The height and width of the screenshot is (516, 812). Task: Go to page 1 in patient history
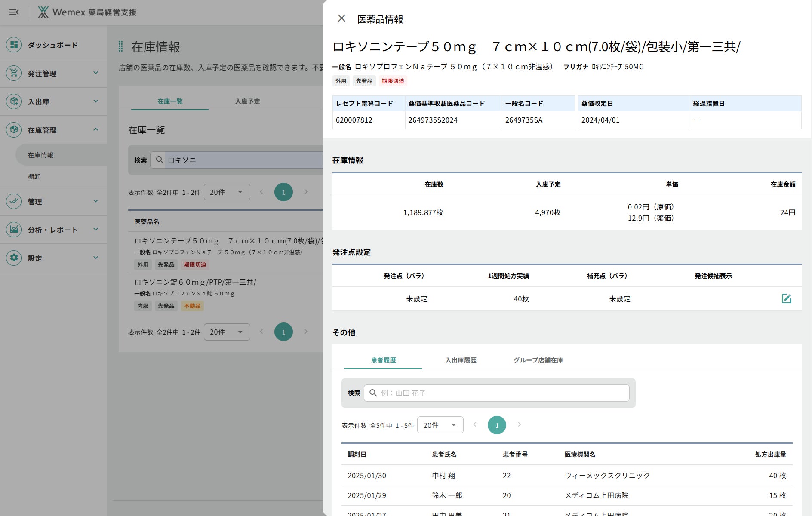pyautogui.click(x=497, y=425)
